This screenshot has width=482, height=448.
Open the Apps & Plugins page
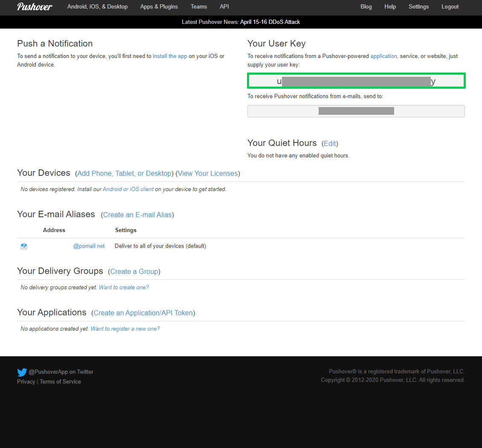coord(159,6)
